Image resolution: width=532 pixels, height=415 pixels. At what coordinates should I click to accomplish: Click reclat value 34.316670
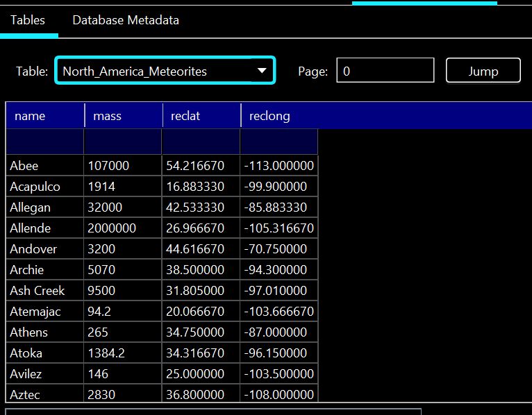point(201,353)
